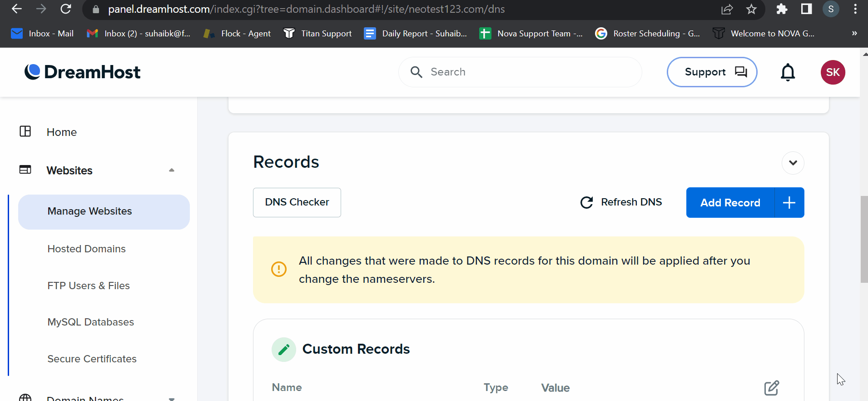Screen dimensions: 868x401
Task: Bookmark this page with the star icon
Action: [751, 9]
